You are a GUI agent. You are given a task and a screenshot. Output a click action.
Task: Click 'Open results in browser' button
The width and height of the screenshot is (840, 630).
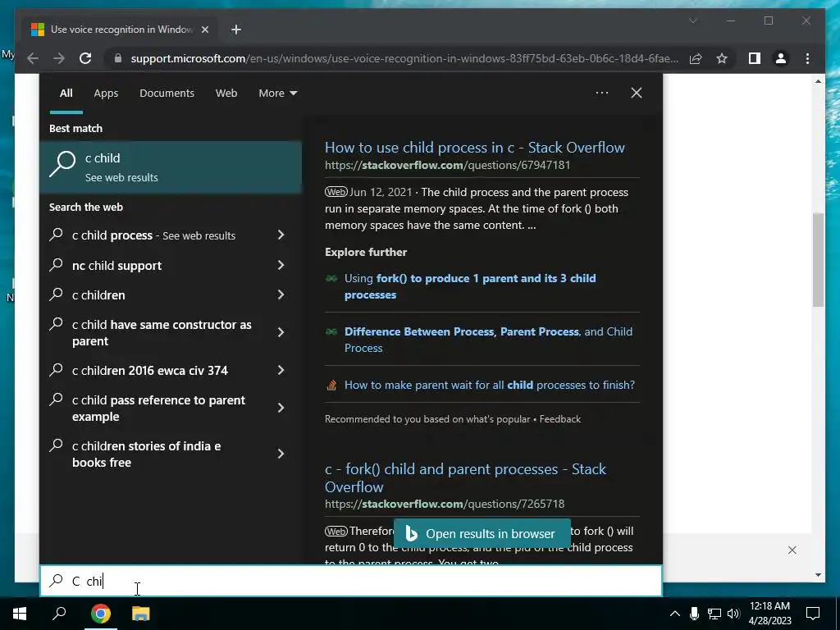pyautogui.click(x=482, y=533)
